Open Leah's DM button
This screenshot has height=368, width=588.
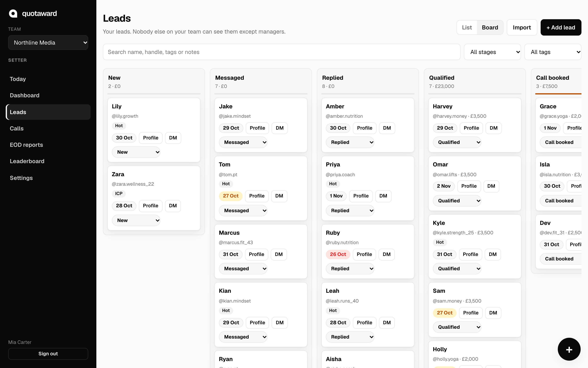tap(386, 322)
